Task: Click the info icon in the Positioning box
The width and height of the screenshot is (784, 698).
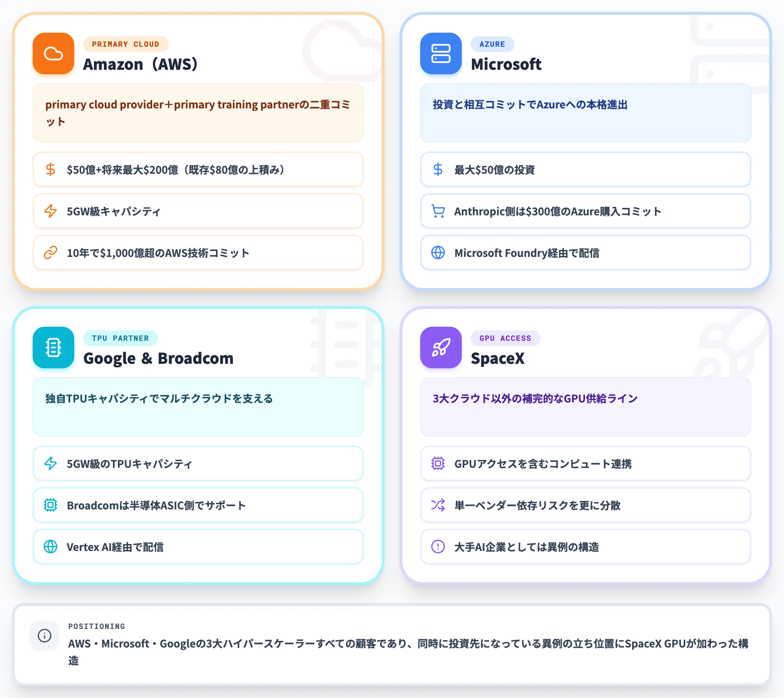Action: [x=45, y=636]
